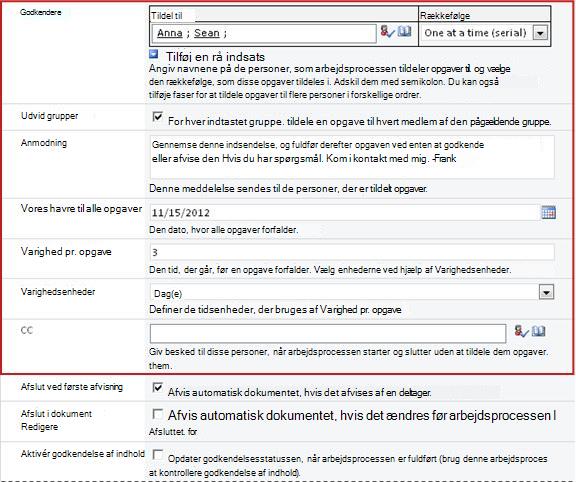Screen dimensions: 576x482
Task: Click the text Den dato, hvor alle opgaver forfalder
Action: [x=223, y=230]
